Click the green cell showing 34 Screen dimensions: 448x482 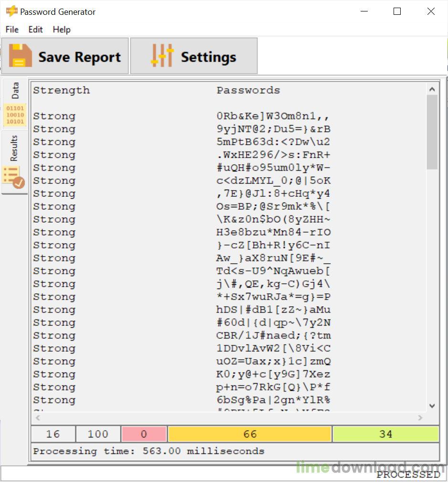[385, 434]
